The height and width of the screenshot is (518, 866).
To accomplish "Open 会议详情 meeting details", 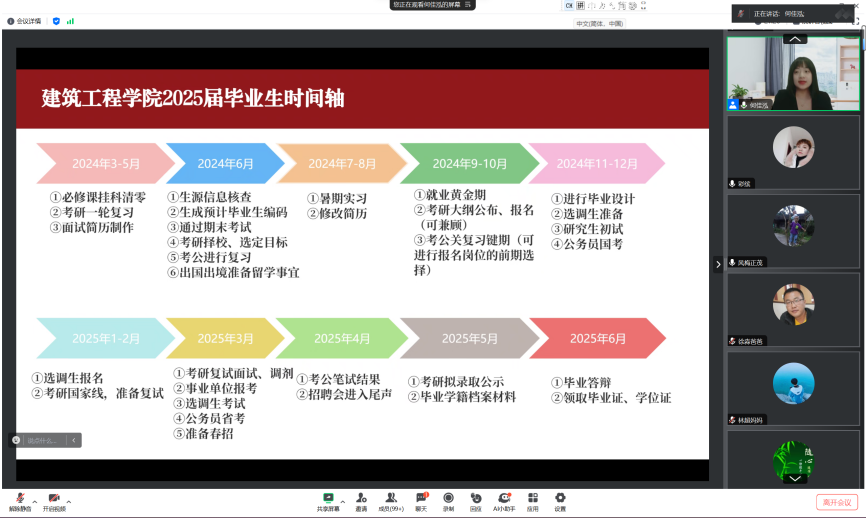I will tap(25, 20).
